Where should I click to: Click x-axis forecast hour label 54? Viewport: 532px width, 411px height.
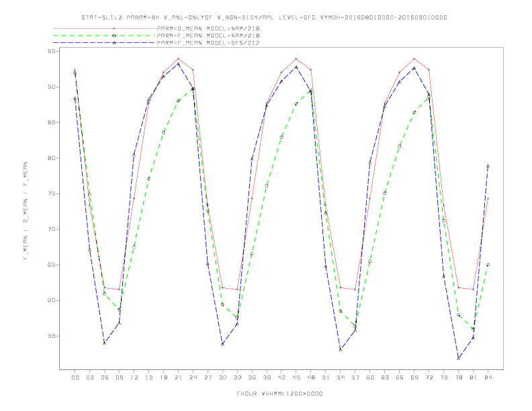pyautogui.click(x=341, y=377)
